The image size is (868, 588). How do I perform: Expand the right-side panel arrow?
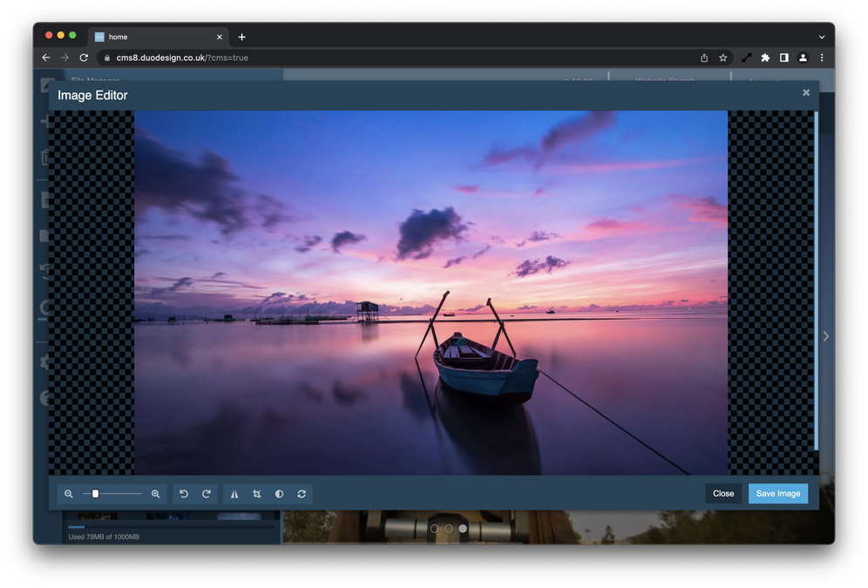click(x=825, y=336)
